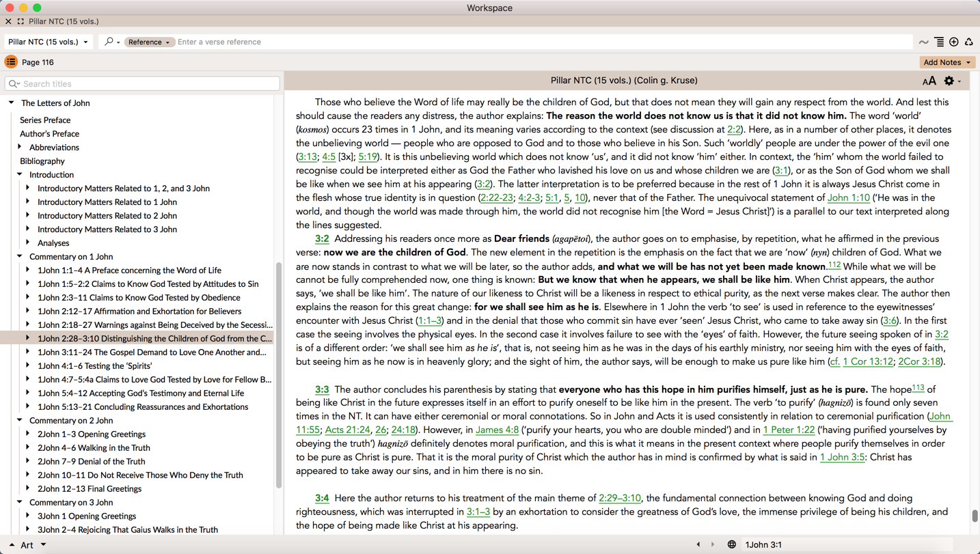Select 2John 1–3 Opening Greetings
Image resolution: width=980 pixels, height=554 pixels.
tap(92, 434)
